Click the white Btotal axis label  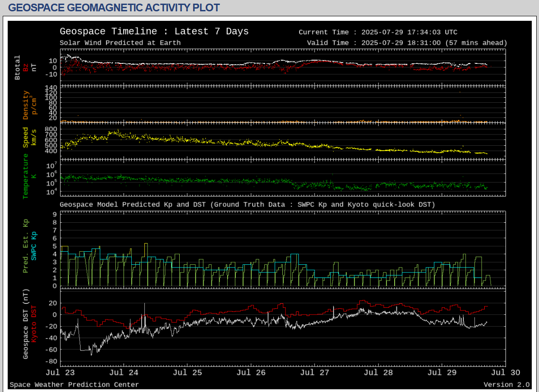18,67
